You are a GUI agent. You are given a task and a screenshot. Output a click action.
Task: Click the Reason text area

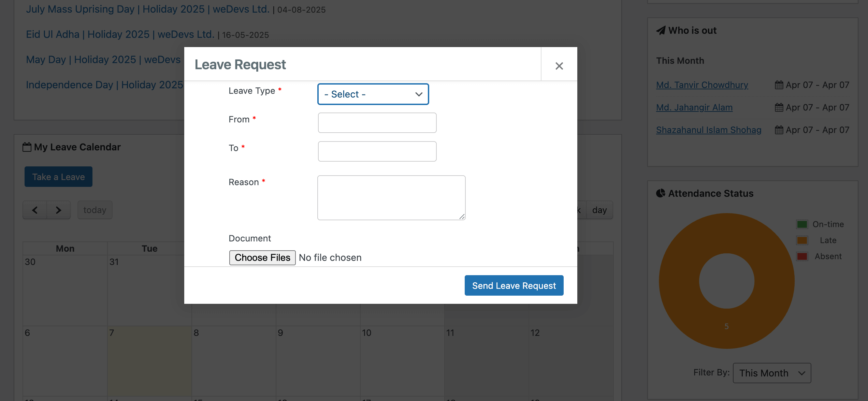coord(391,198)
